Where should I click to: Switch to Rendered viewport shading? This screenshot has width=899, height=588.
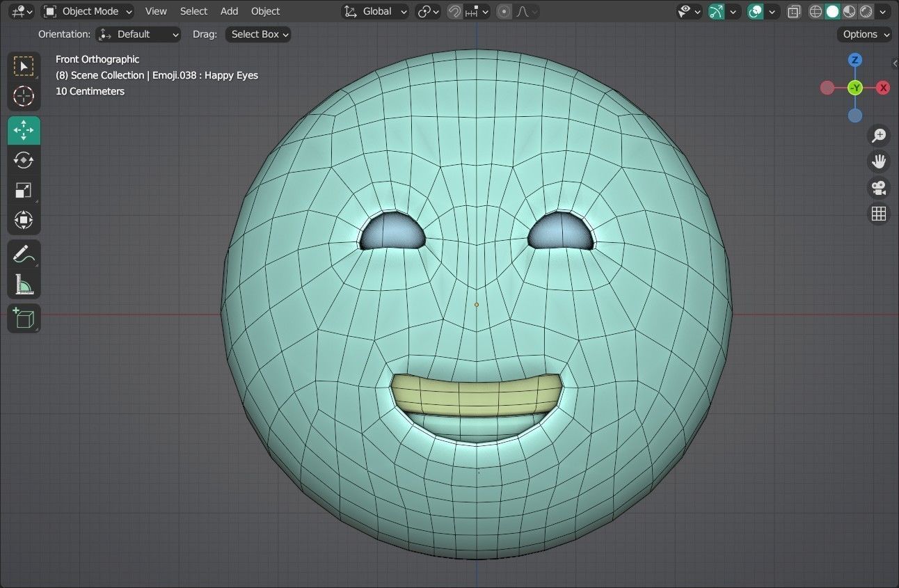click(x=866, y=11)
